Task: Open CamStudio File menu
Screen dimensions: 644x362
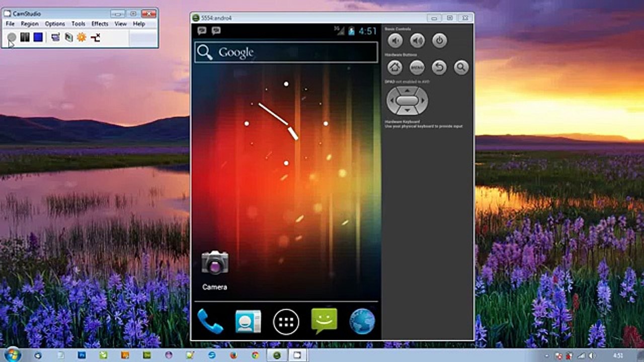Action: (x=10, y=24)
